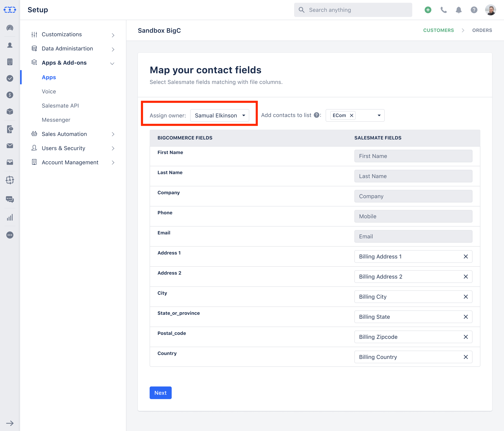
Task: Open the Billing Country field selector
Action: coord(413,357)
